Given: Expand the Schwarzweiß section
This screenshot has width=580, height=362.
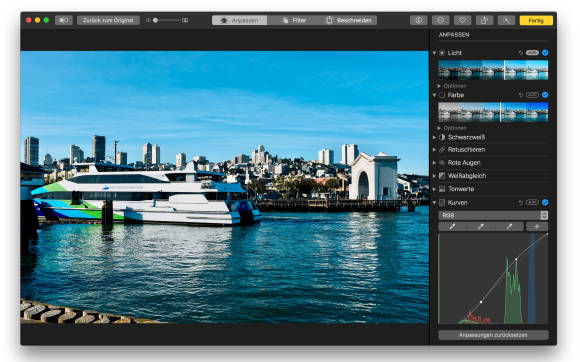Looking at the screenshot, I should point(434,137).
